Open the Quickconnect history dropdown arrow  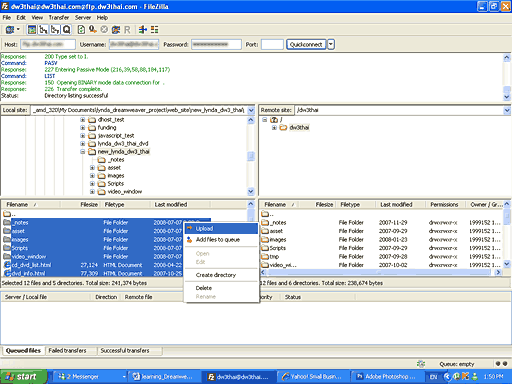coord(331,44)
